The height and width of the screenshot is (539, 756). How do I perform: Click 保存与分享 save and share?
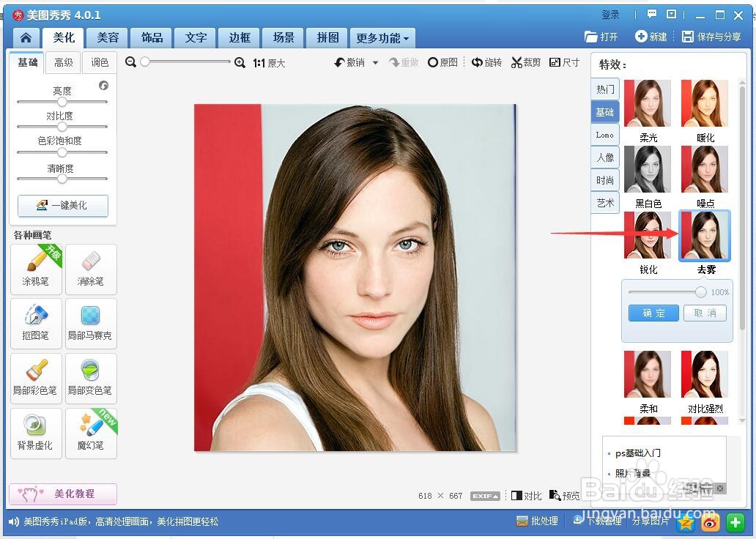click(x=711, y=37)
